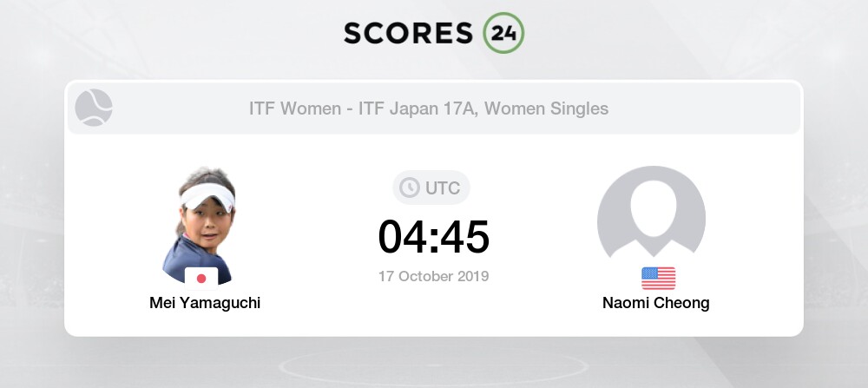Open the Mei Yamaguchi name link
This screenshot has height=388, width=868.
204,303
